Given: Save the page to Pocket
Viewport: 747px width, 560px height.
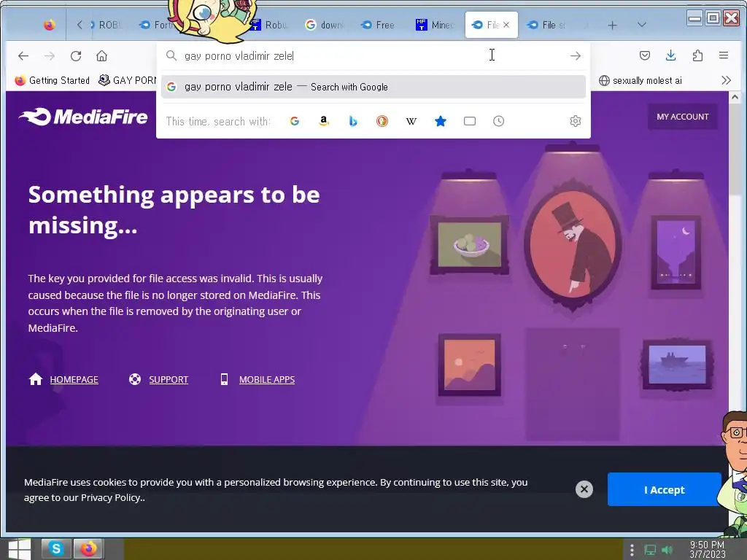Looking at the screenshot, I should click(645, 55).
